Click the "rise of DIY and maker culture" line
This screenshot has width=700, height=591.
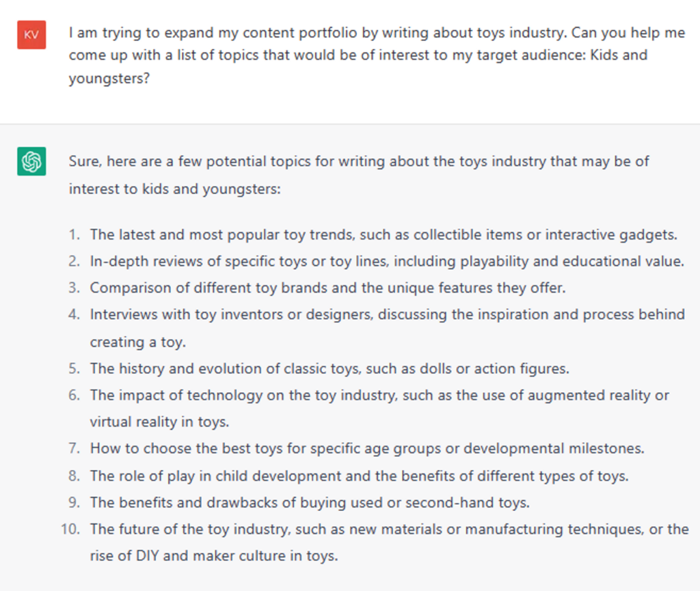point(214,555)
